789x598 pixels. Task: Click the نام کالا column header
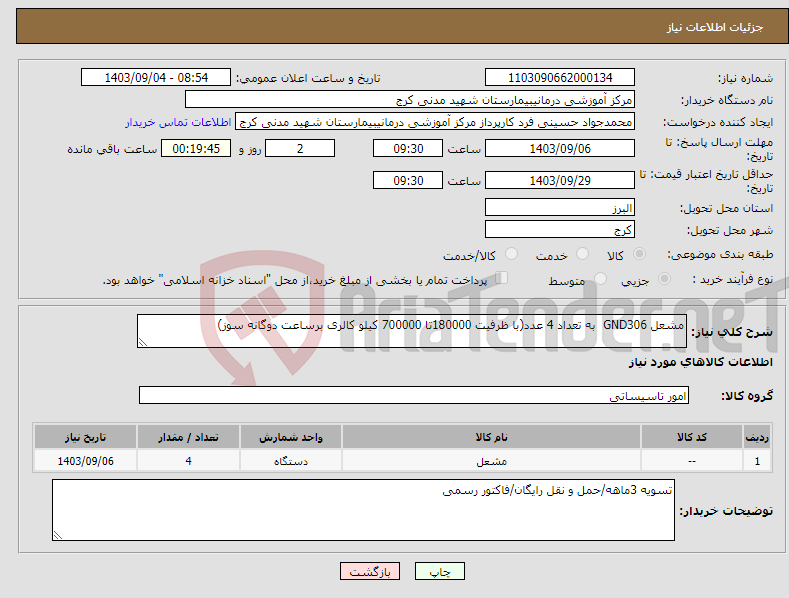click(491, 437)
